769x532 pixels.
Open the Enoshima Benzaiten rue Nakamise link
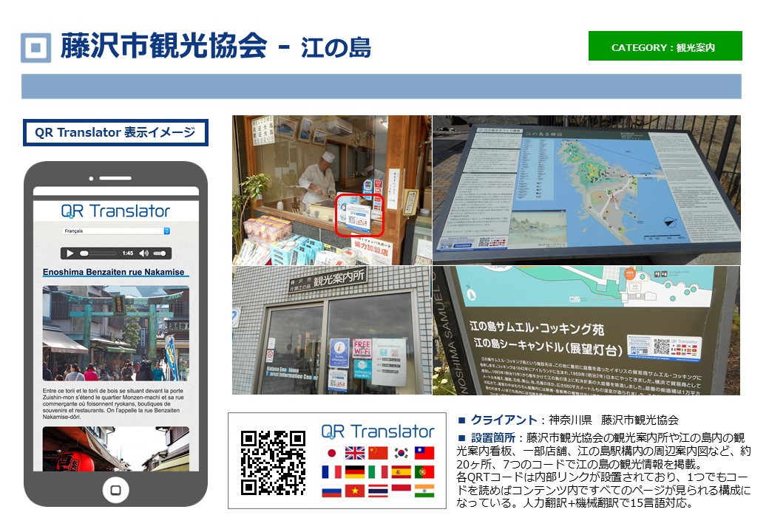pos(114,272)
